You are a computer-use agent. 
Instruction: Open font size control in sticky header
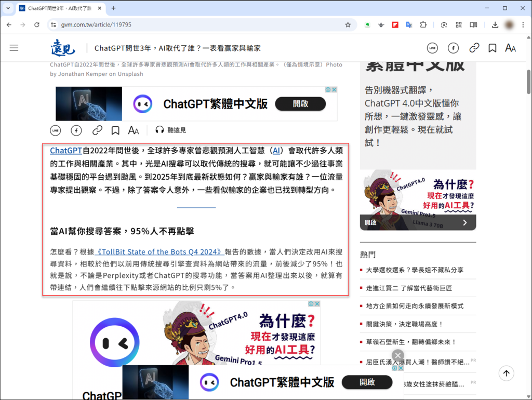(510, 48)
